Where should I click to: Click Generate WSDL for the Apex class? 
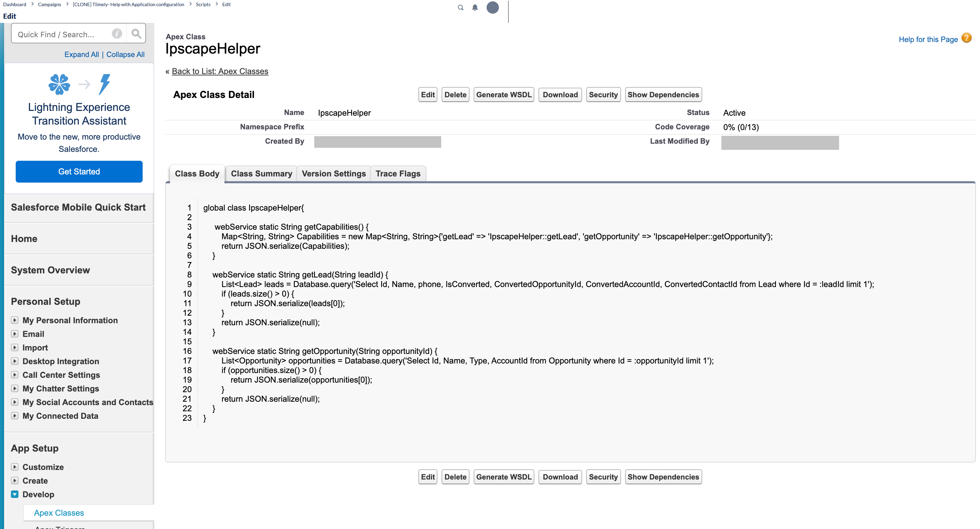pyautogui.click(x=504, y=95)
